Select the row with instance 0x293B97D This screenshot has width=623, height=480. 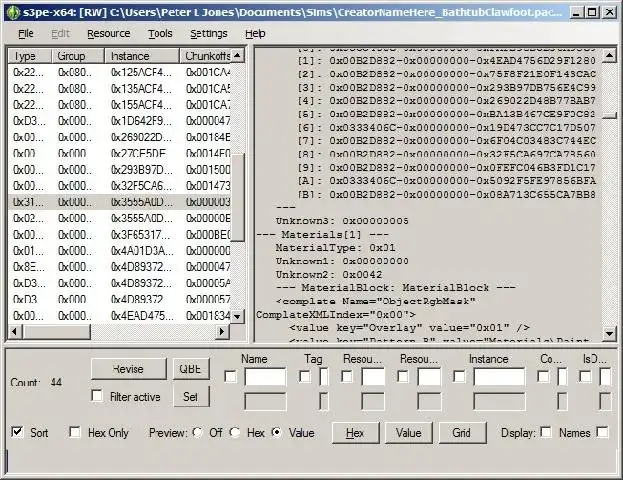click(x=119, y=170)
